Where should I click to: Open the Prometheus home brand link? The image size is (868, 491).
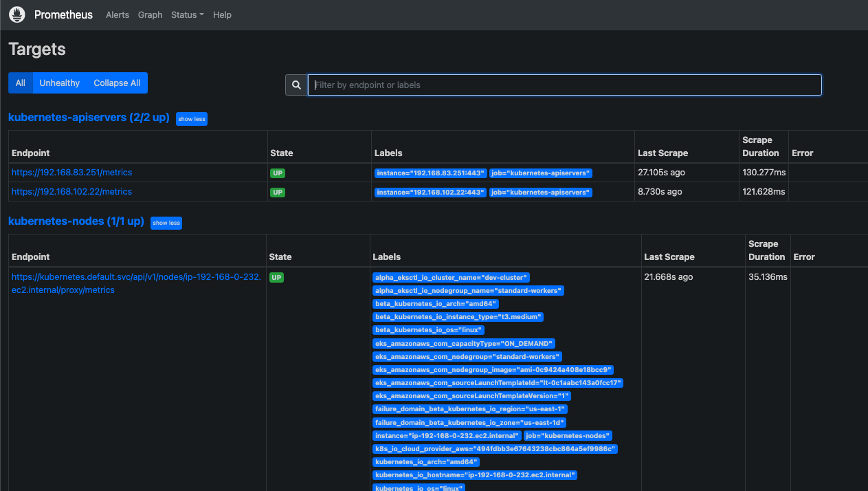[63, 14]
